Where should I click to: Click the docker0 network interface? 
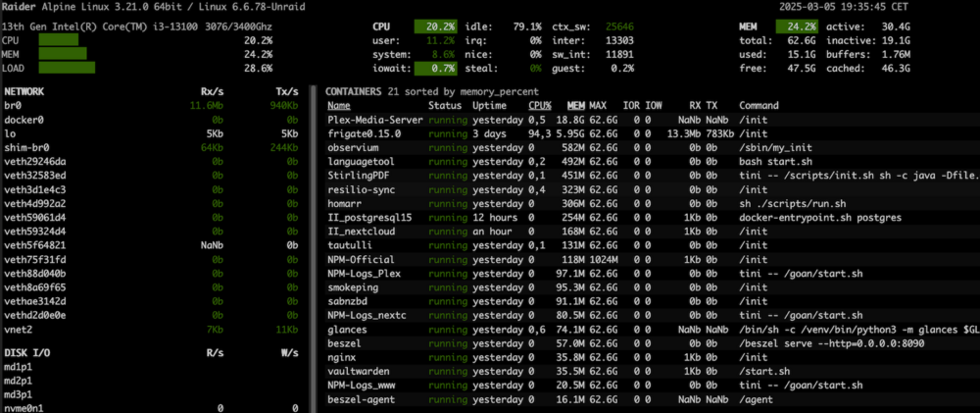pyautogui.click(x=24, y=120)
